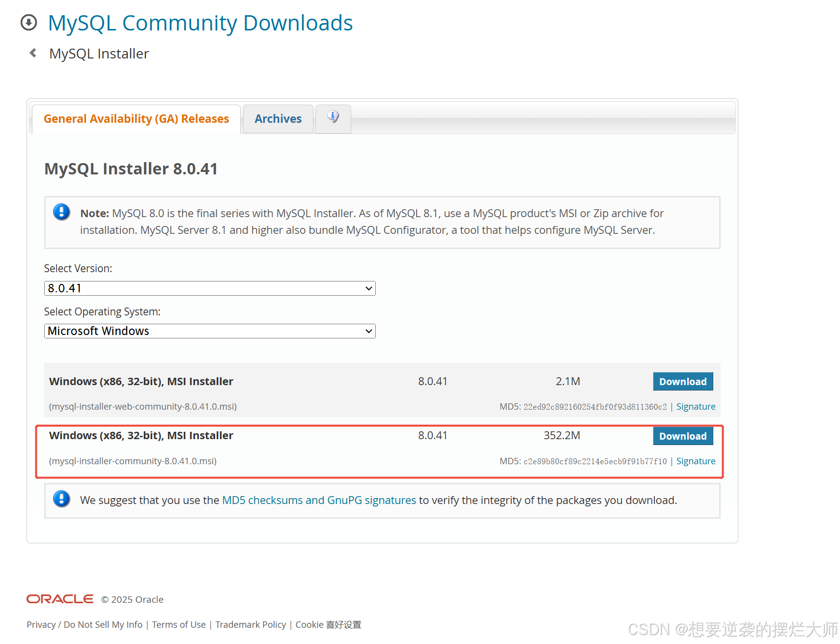Click the 8.0.41 version in the 2.1M row
The height and width of the screenshot is (644, 840).
point(433,381)
